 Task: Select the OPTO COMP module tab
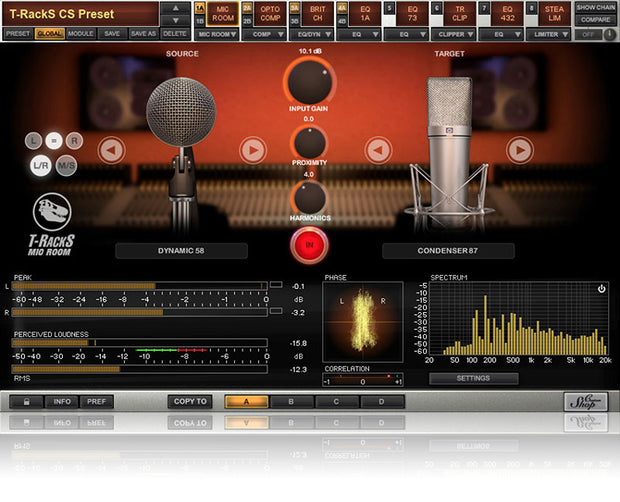point(270,14)
